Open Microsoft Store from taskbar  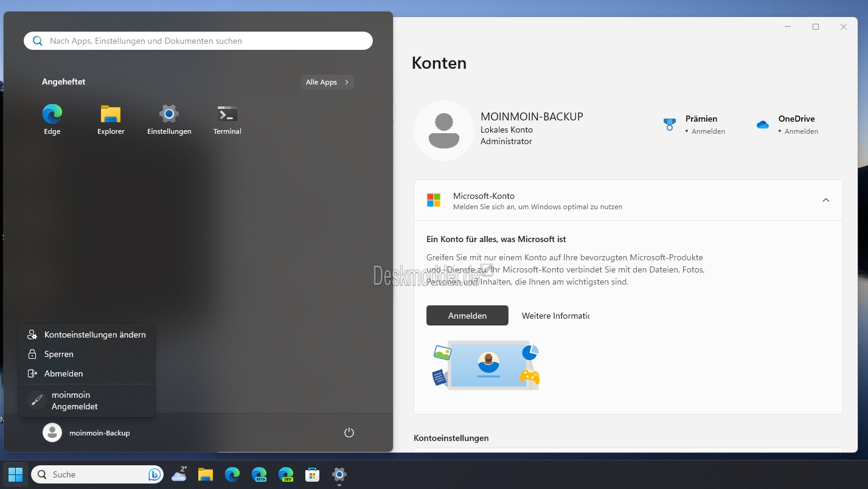pyautogui.click(x=313, y=474)
